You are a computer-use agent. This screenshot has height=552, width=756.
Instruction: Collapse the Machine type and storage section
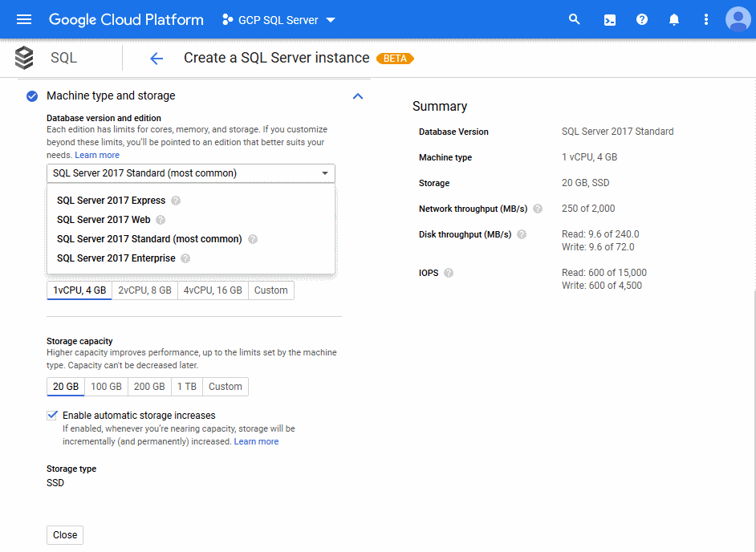coord(358,95)
